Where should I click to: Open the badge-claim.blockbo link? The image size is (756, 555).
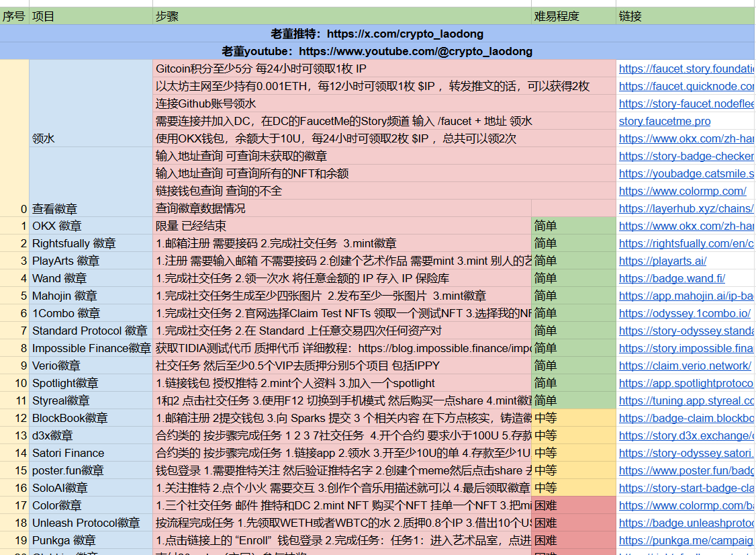tap(686, 419)
